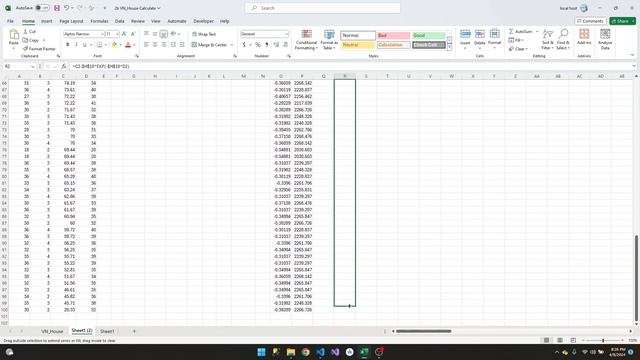Switch to the Formulas tab
640x360 pixels.
(x=99, y=21)
